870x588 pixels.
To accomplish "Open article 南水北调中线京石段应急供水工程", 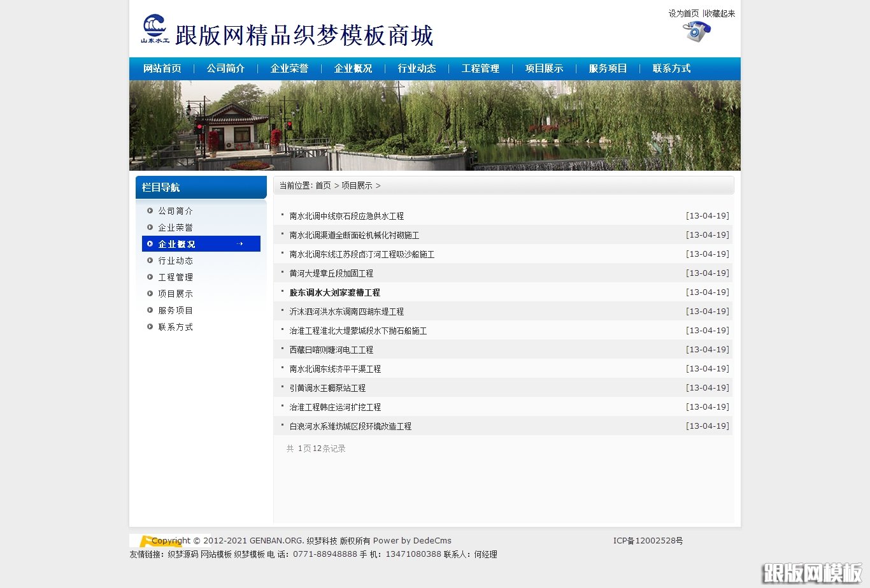I will 346,216.
